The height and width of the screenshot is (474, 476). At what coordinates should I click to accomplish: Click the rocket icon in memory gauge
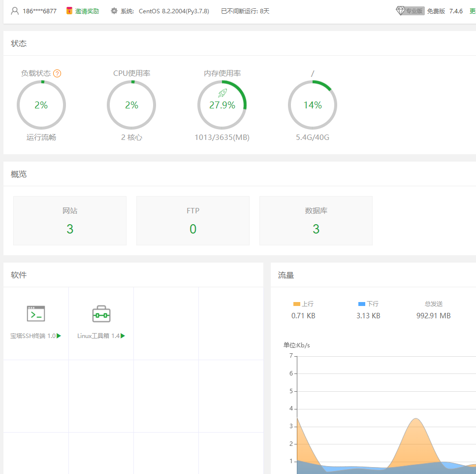click(222, 93)
